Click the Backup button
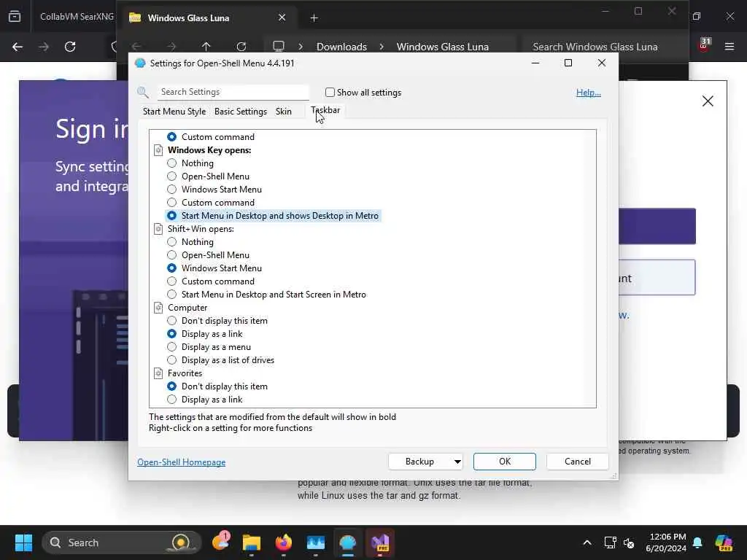 click(419, 462)
